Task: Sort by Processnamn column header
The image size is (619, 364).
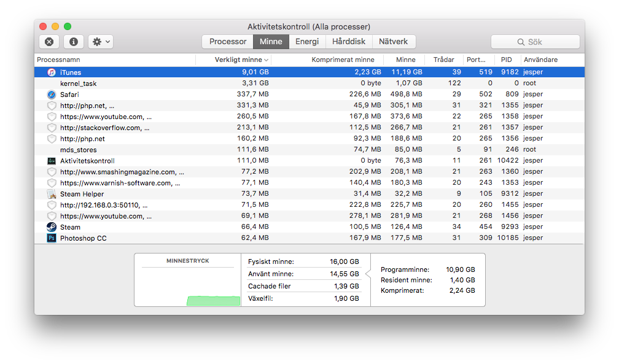Action: [115, 60]
